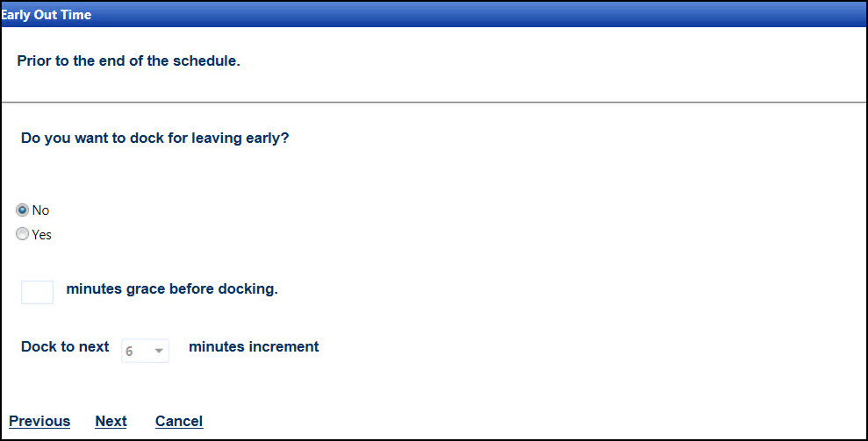The image size is (868, 441).
Task: Click the "minutes increment" label
Action: coord(254,346)
